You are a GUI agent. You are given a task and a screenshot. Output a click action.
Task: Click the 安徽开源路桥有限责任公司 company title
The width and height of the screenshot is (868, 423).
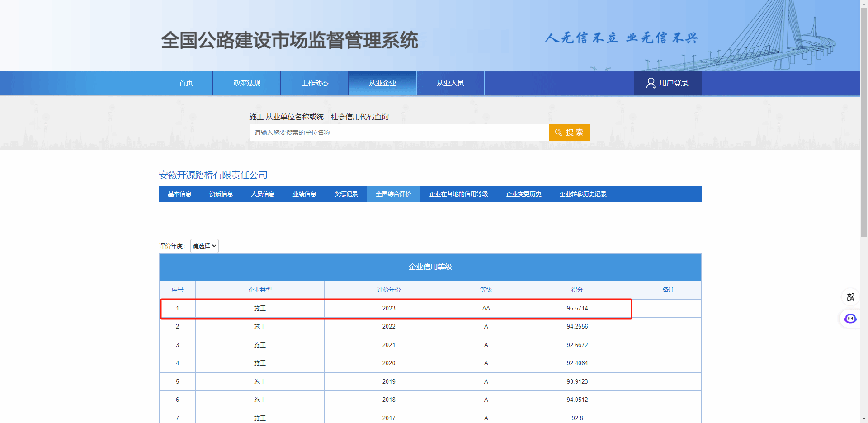(213, 175)
